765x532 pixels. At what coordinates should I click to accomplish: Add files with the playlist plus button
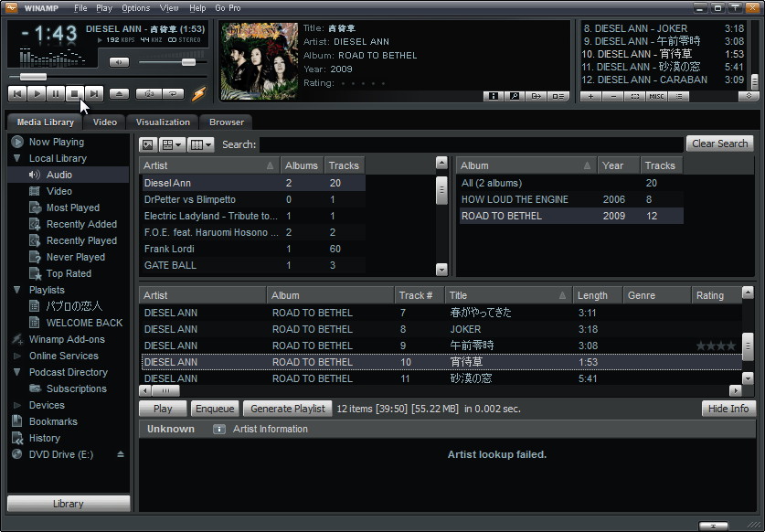[590, 97]
